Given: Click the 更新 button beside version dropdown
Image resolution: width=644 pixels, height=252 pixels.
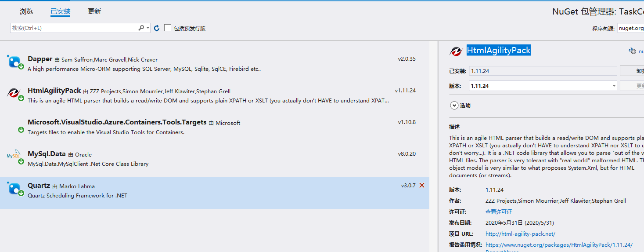Looking at the screenshot, I should (x=632, y=86).
